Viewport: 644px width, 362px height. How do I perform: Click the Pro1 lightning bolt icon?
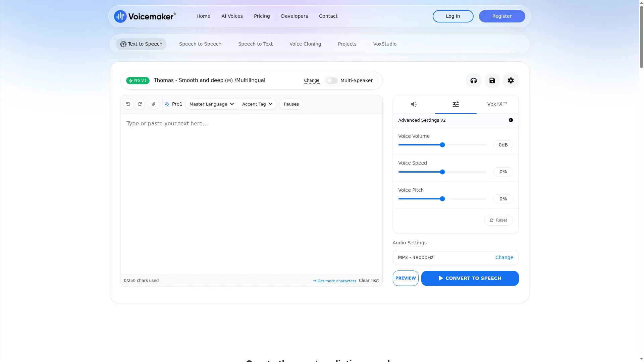167,104
